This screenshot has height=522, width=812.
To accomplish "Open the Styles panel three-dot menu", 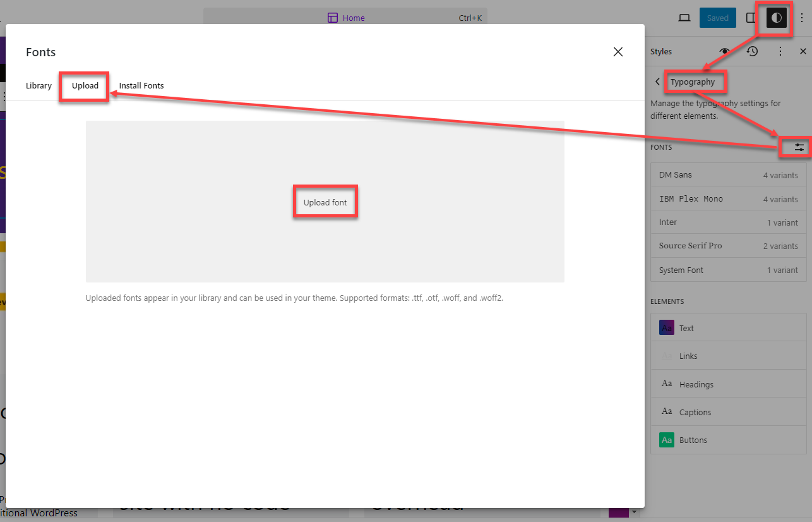I will [x=780, y=51].
